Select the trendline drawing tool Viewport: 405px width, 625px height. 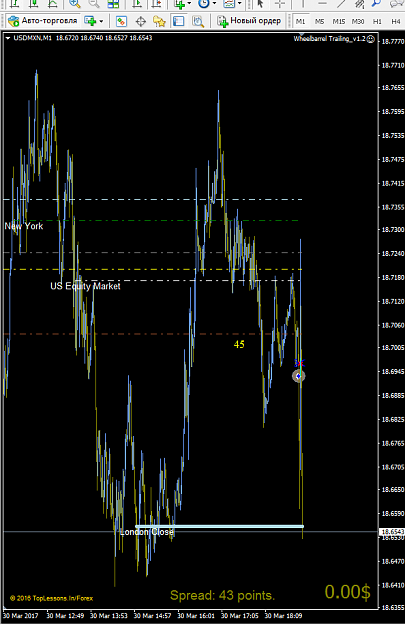[341, 4]
